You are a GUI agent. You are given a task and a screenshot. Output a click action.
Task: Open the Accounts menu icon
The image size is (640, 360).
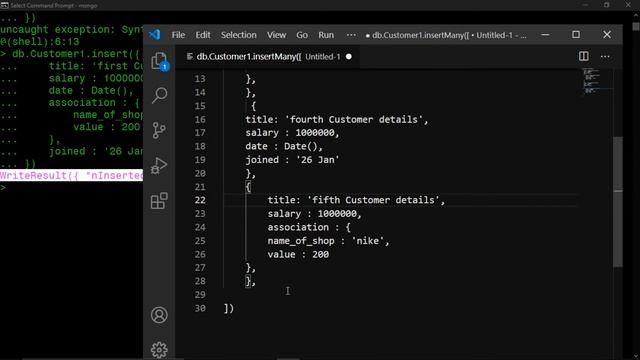tap(159, 315)
